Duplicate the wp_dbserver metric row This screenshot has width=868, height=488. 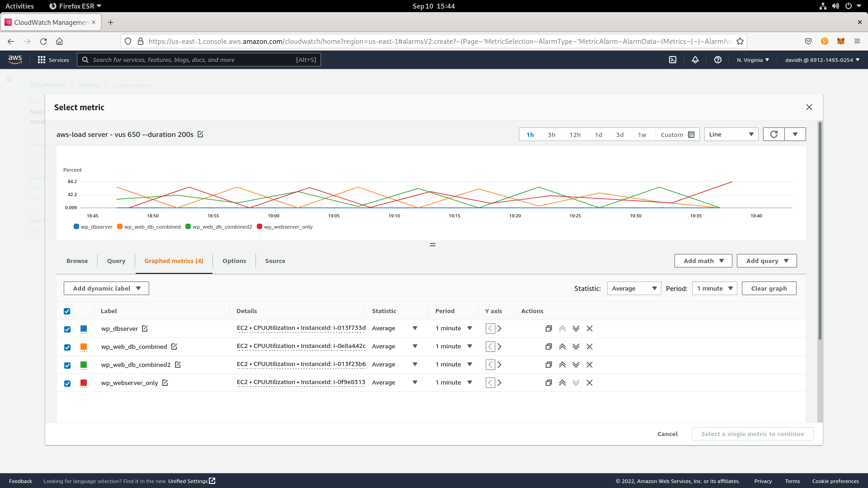548,328
